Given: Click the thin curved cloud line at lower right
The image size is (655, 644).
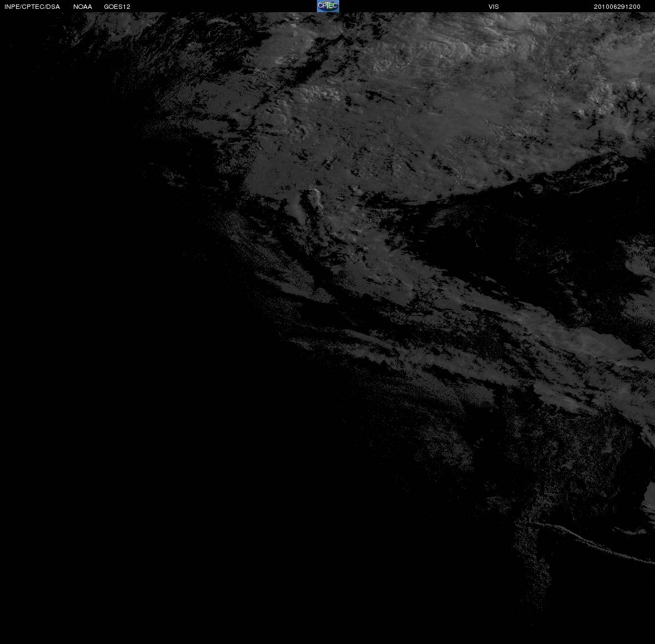Looking at the screenshot, I should coord(593,542).
